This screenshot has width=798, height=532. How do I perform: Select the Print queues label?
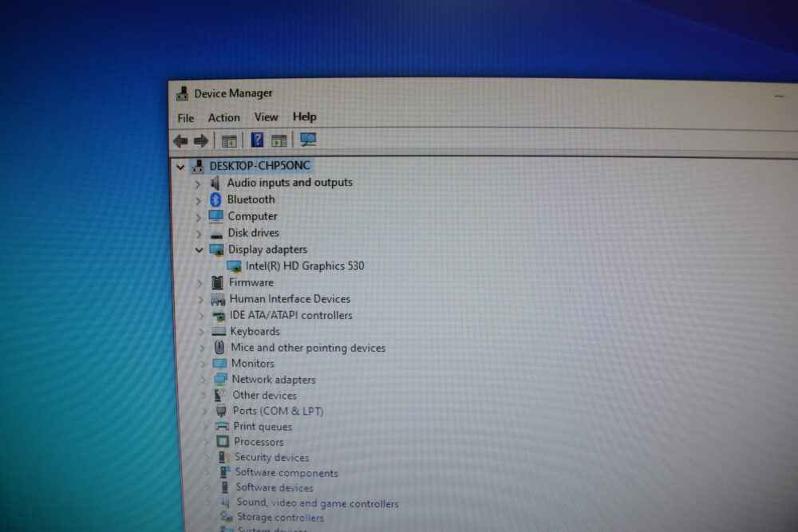pos(263,427)
